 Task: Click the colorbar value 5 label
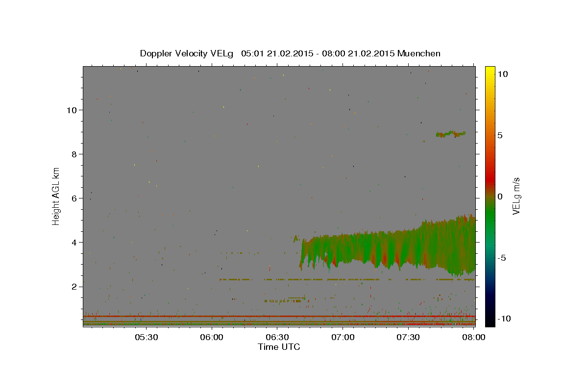point(500,135)
